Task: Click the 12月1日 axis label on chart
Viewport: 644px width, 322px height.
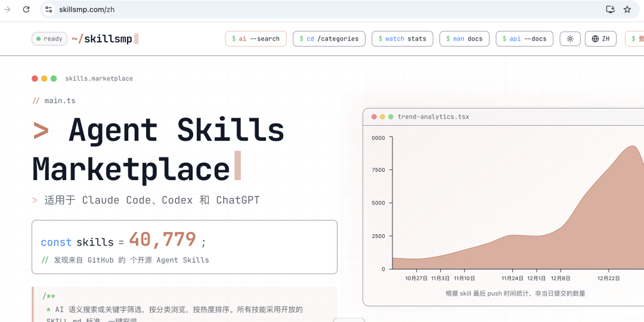Action: point(537,278)
